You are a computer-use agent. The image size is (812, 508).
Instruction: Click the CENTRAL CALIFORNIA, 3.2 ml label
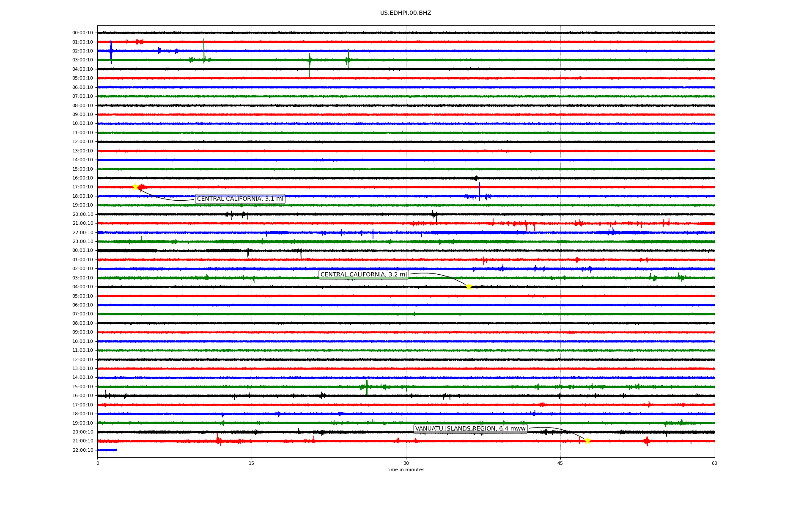[x=364, y=275]
